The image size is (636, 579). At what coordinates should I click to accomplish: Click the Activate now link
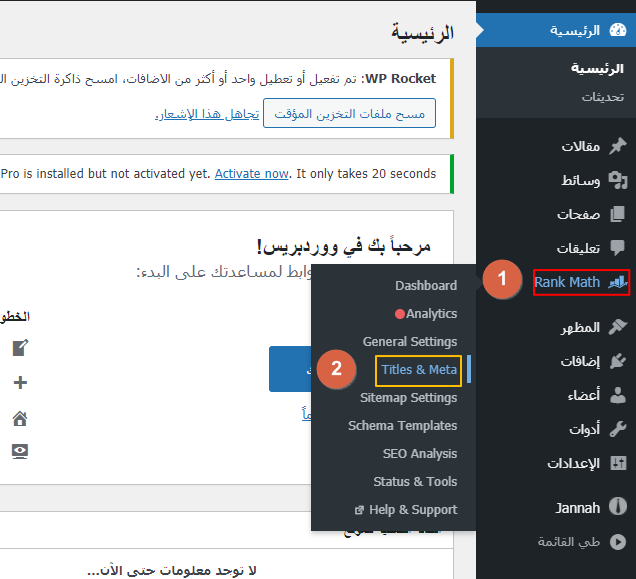[251, 173]
